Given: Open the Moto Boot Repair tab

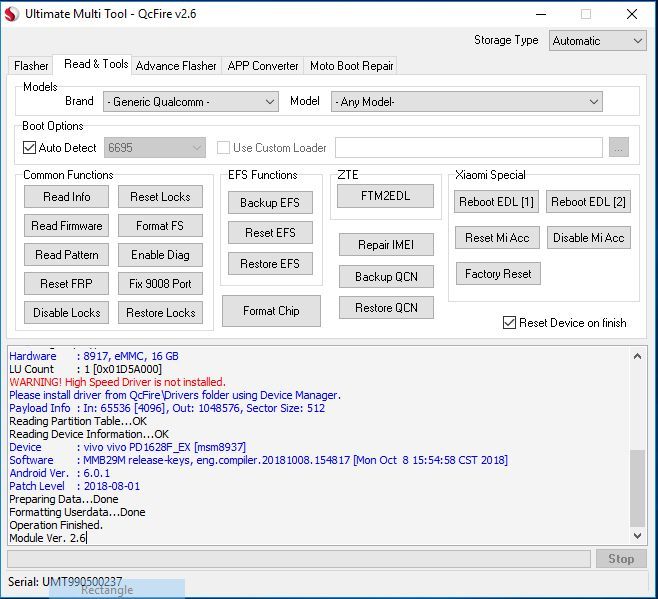Looking at the screenshot, I should pyautogui.click(x=351, y=66).
